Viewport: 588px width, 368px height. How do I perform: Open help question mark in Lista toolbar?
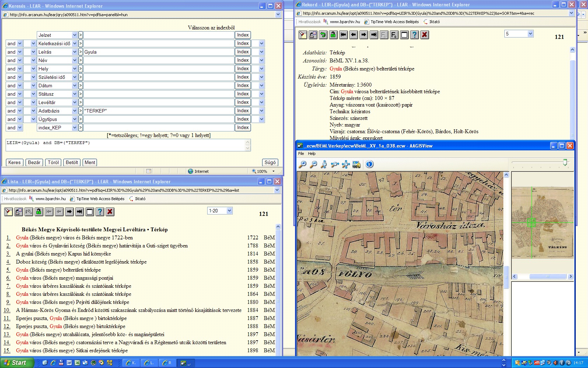pos(100,212)
